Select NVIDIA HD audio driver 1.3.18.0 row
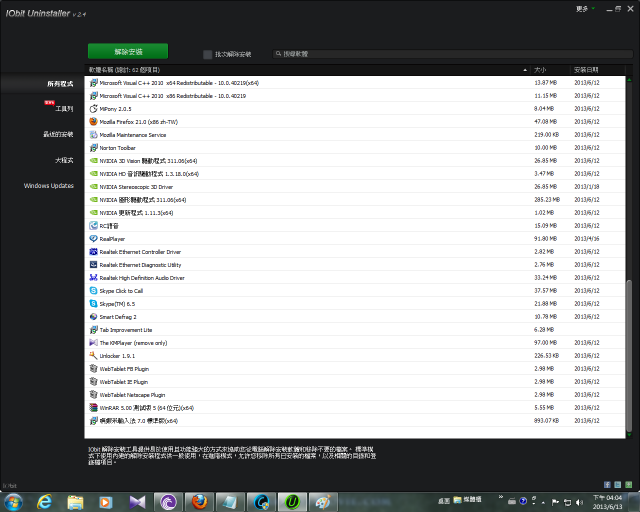This screenshot has height=512, width=640. tap(355, 174)
